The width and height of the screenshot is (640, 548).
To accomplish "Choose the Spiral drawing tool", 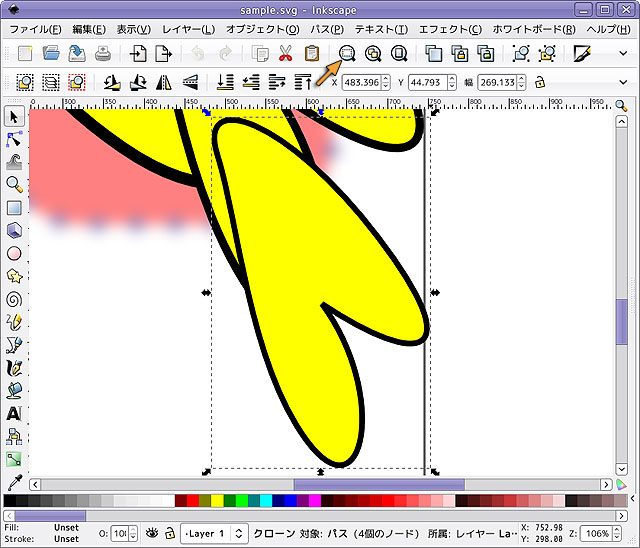I will 14,299.
